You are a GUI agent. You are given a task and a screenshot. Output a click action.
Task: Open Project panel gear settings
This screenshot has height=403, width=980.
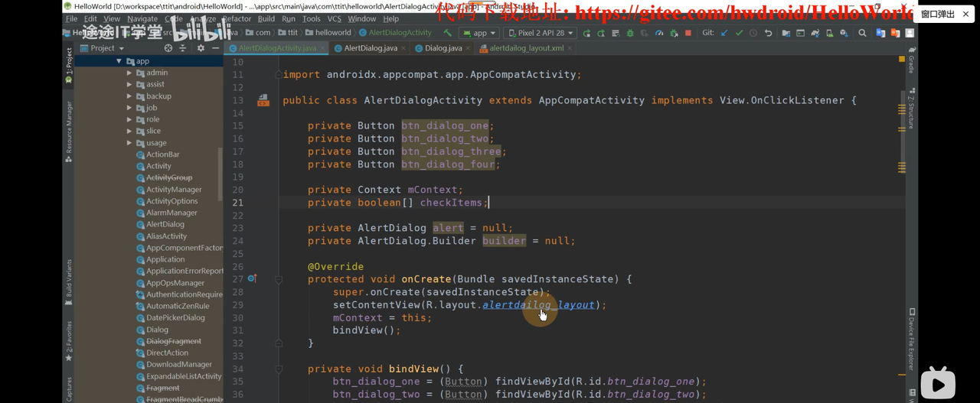tap(201, 48)
